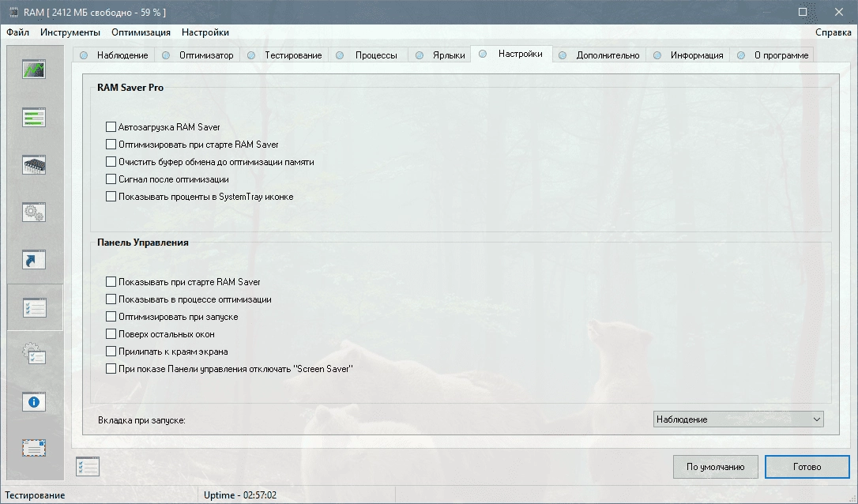Open the Файл menu
The image size is (858, 504).
tap(17, 32)
